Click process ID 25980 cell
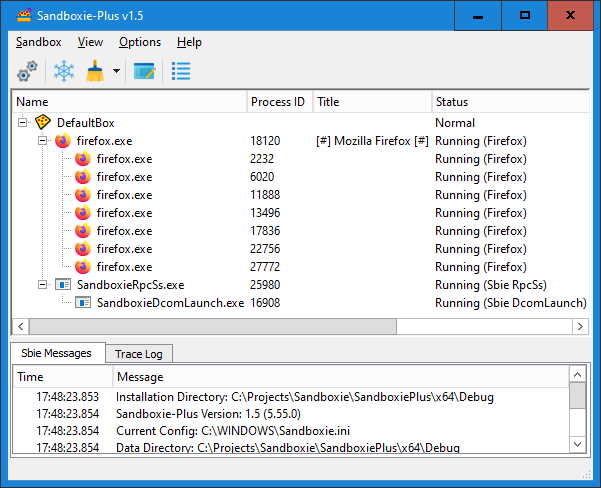601x488 pixels. 265,285
